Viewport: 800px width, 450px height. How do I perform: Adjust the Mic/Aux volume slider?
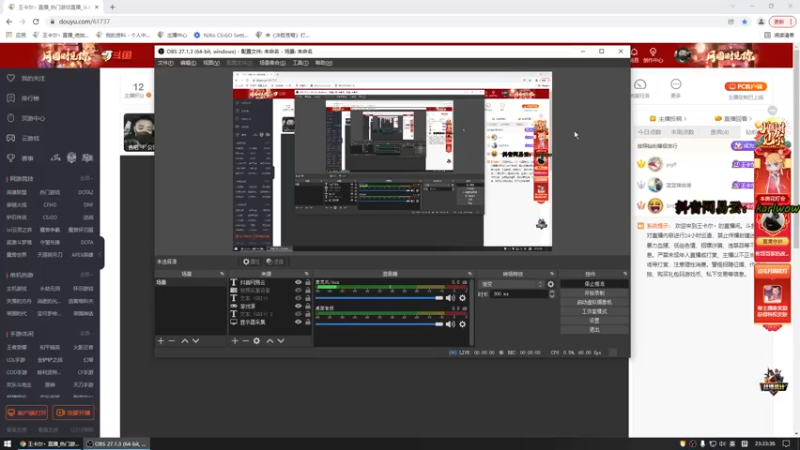379,298
